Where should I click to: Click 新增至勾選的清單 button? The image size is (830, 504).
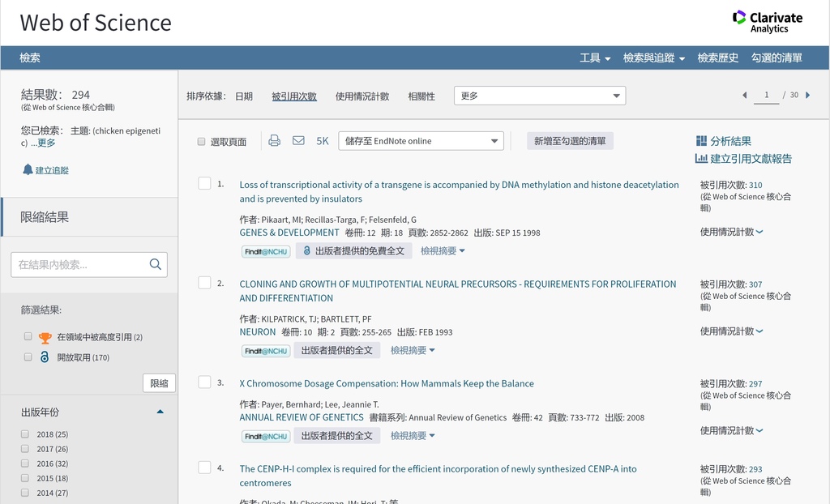(570, 141)
